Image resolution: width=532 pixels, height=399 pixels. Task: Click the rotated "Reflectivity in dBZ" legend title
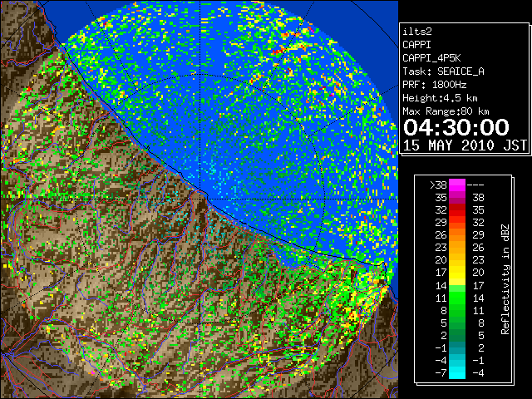click(x=505, y=279)
